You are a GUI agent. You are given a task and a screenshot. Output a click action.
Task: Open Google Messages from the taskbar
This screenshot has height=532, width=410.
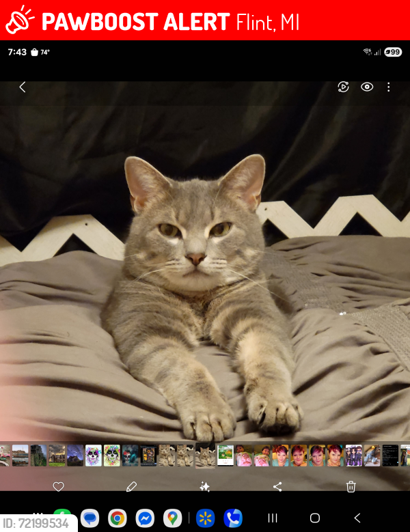tap(90, 518)
